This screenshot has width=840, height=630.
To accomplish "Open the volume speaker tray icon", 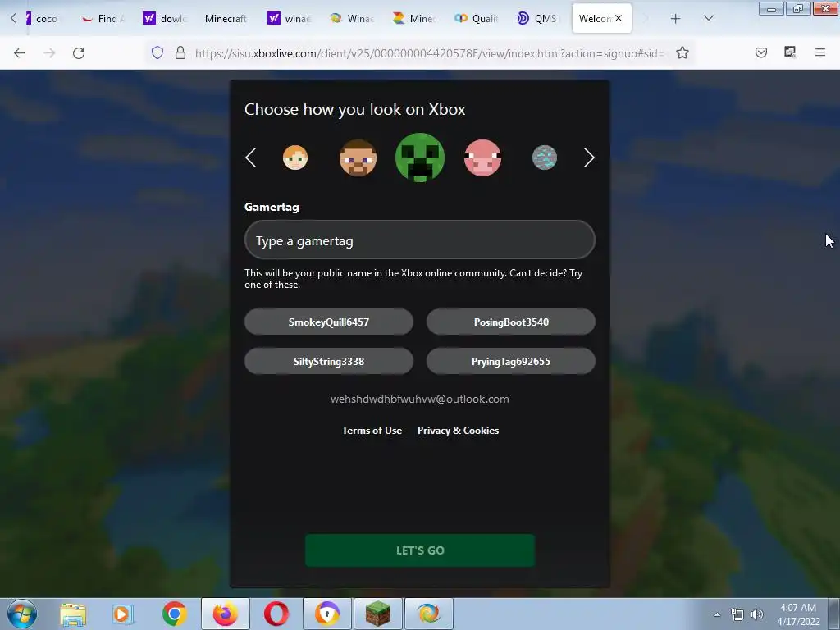I will pos(757,614).
